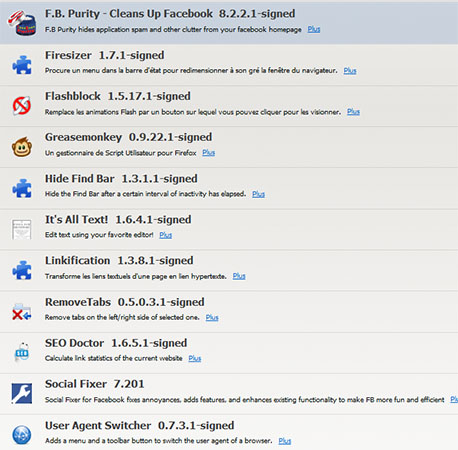Click the SEO Doctor robot icon
The image size is (458, 450).
22,352
